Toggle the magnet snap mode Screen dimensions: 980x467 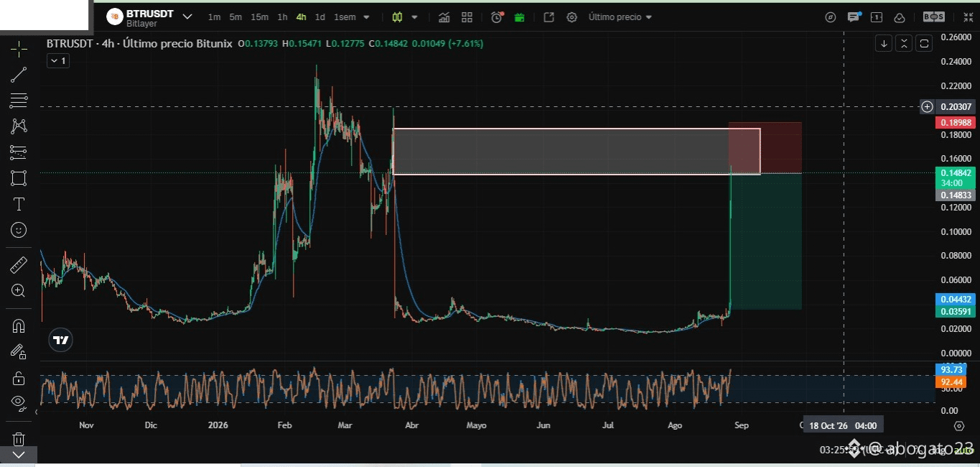coord(19,325)
